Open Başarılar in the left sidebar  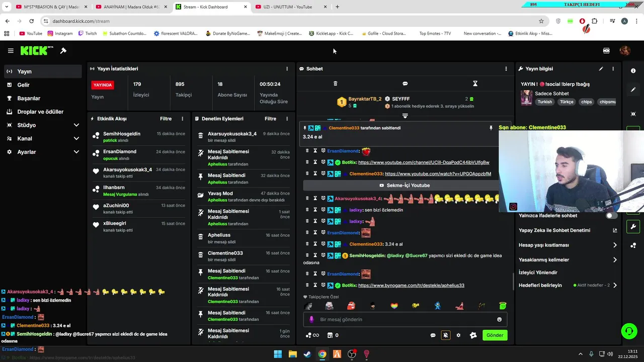click(43, 99)
